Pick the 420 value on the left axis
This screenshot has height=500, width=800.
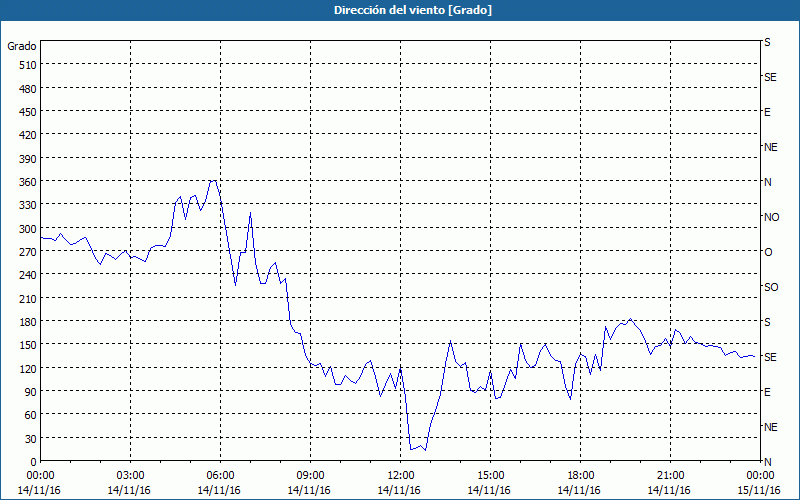click(27, 135)
